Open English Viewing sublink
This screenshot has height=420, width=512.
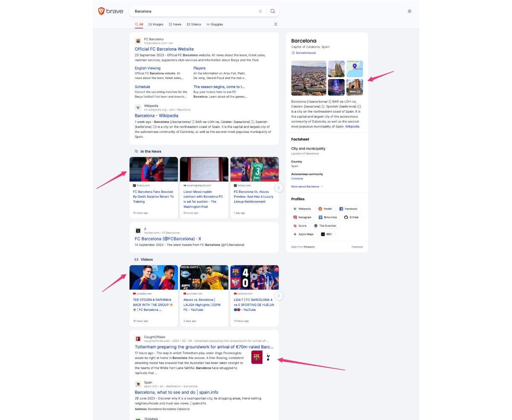pos(148,68)
